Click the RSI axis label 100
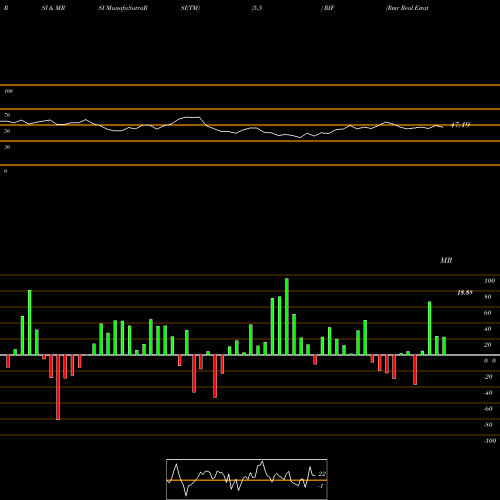This screenshot has height=500, width=500. coord(8,91)
